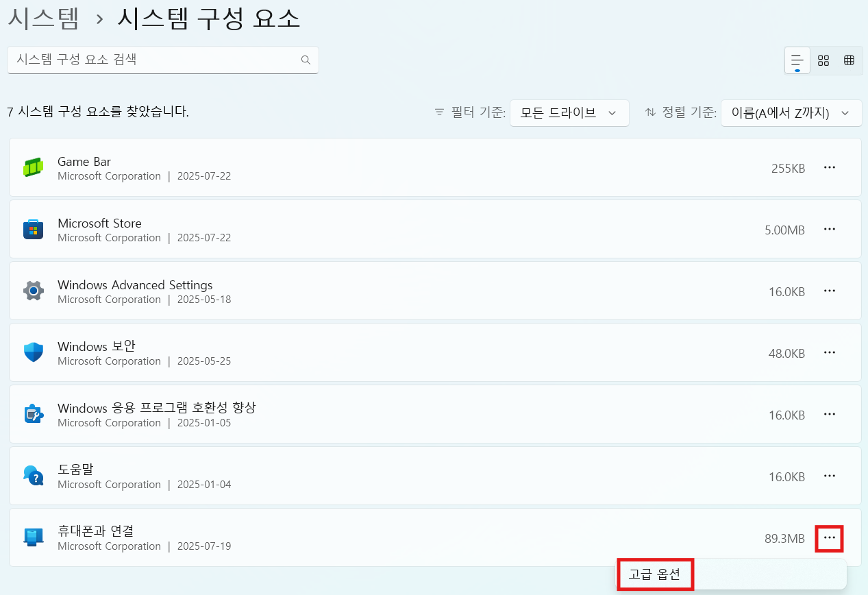Click the 5.00MB size value
Viewport: 868px width, 595px height.
[785, 230]
